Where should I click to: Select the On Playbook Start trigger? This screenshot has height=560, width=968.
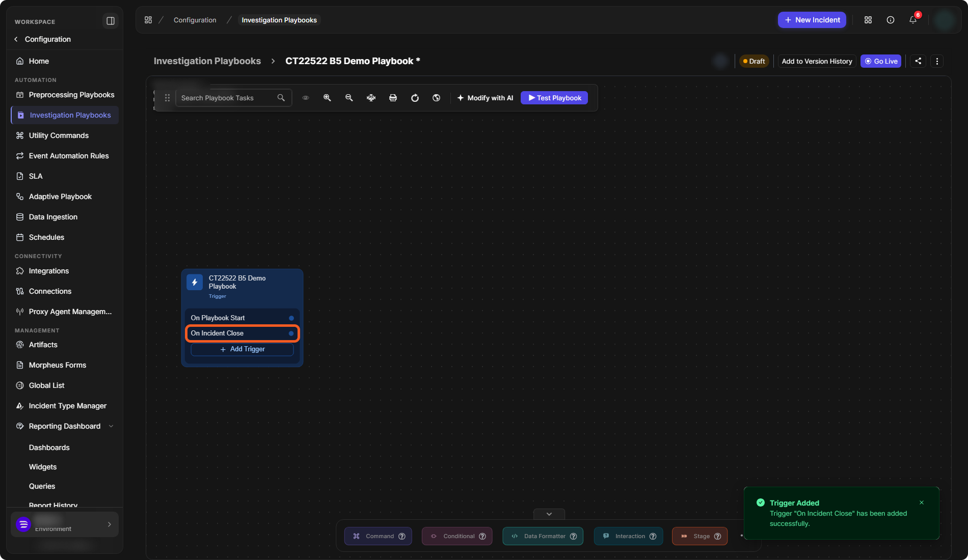point(242,318)
